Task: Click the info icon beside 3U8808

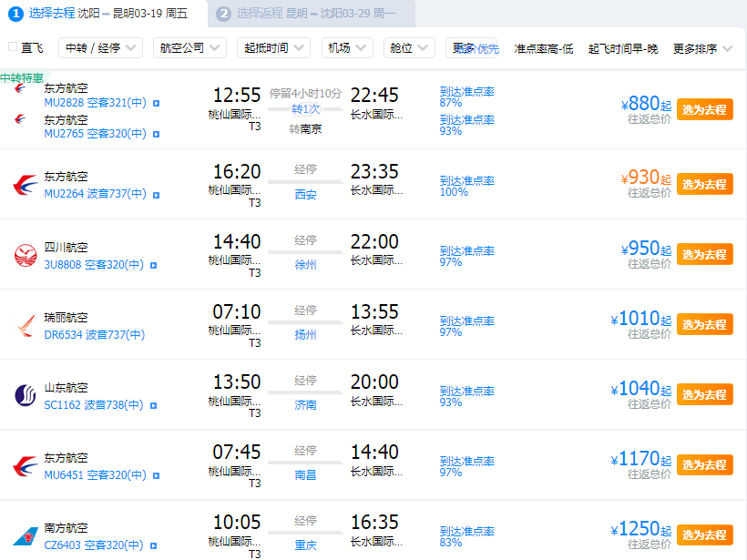Action: click(153, 265)
